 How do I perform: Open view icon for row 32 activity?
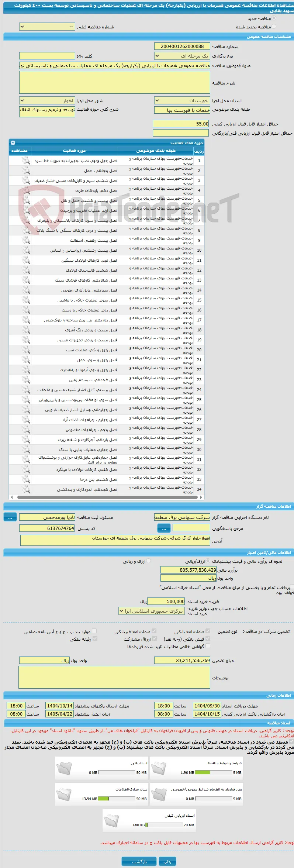coord(25,469)
